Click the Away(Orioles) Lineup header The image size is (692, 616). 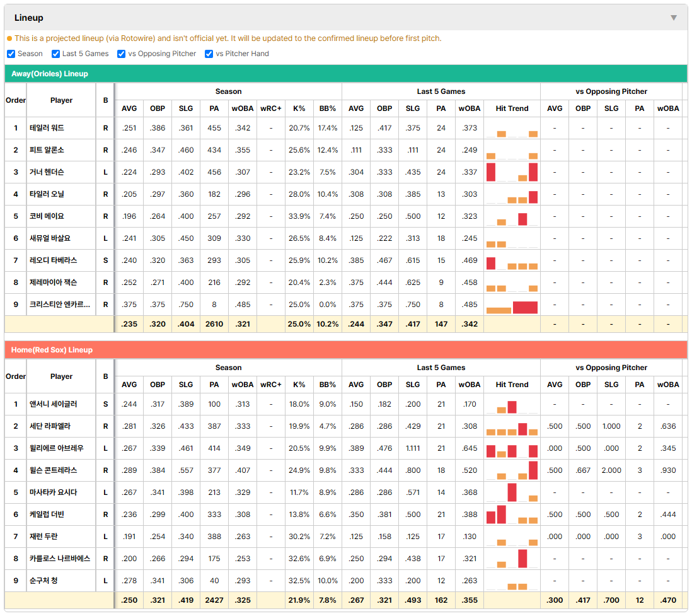click(x=345, y=74)
